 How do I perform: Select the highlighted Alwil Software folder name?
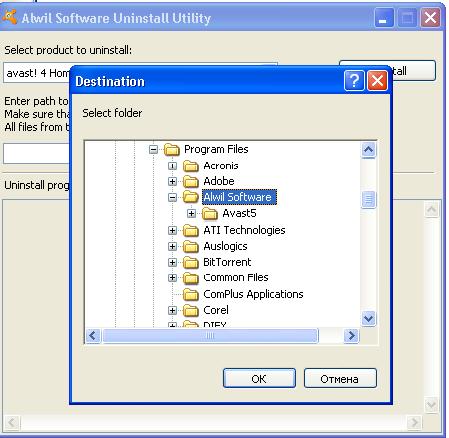239,197
